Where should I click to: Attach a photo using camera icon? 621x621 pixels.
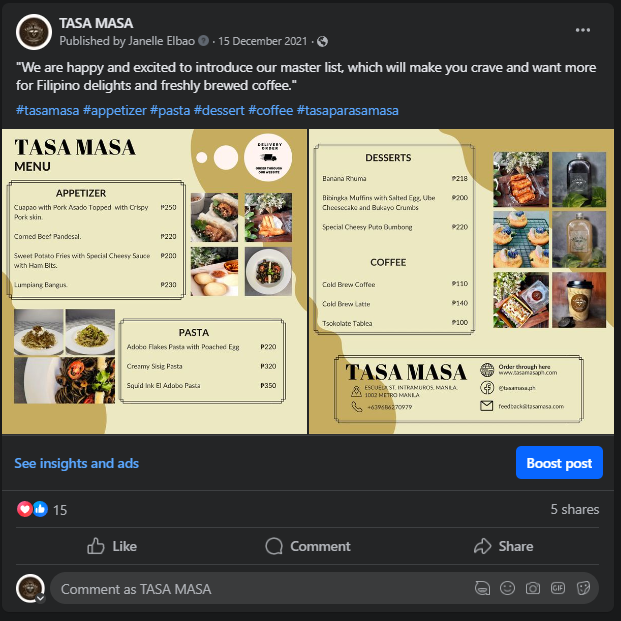533,588
